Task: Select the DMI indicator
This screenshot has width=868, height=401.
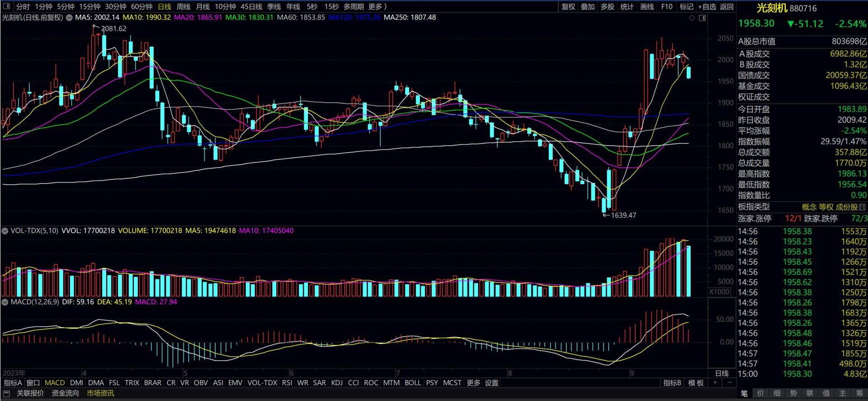Action: (x=76, y=383)
